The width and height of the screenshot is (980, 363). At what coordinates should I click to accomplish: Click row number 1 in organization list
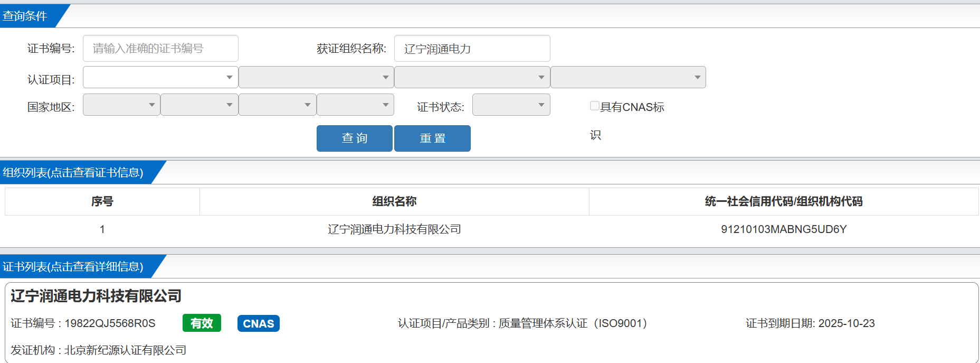102,229
